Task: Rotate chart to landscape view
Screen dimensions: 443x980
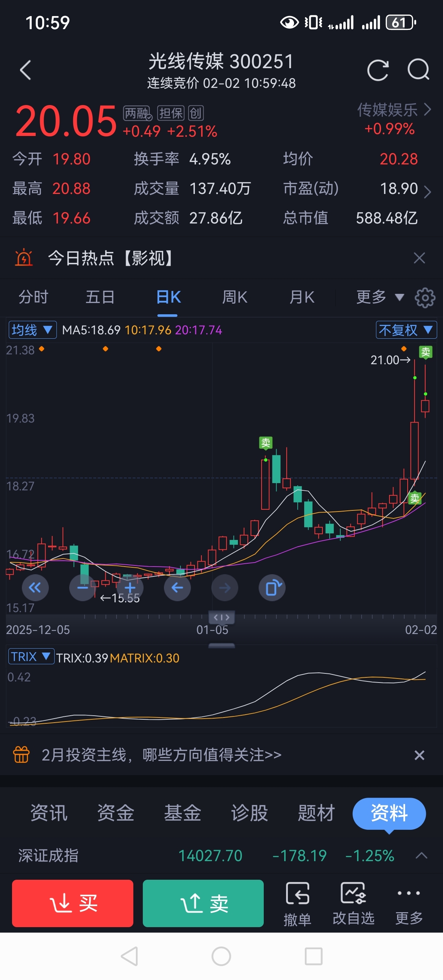Action: click(x=272, y=588)
